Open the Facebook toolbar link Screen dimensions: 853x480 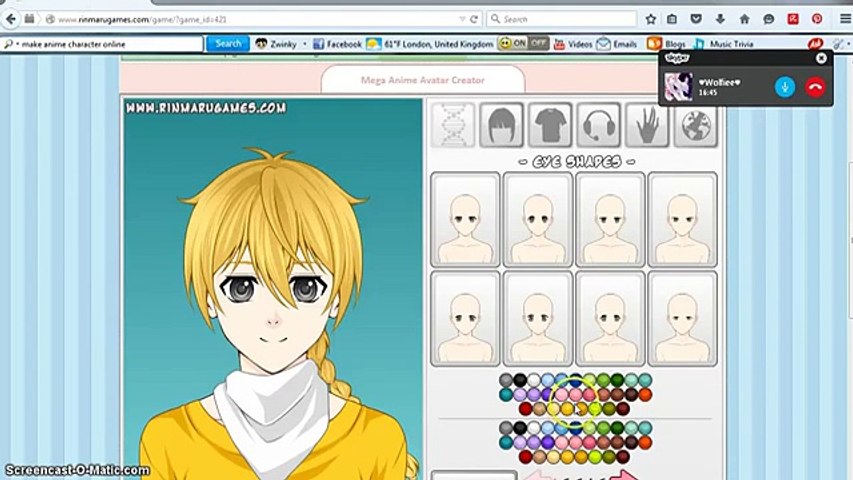(337, 44)
